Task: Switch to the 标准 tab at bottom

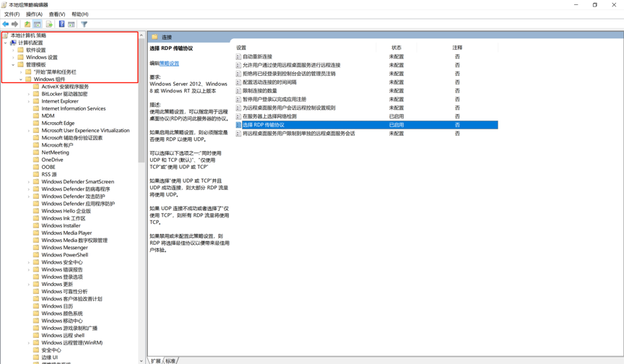Action: click(x=170, y=360)
